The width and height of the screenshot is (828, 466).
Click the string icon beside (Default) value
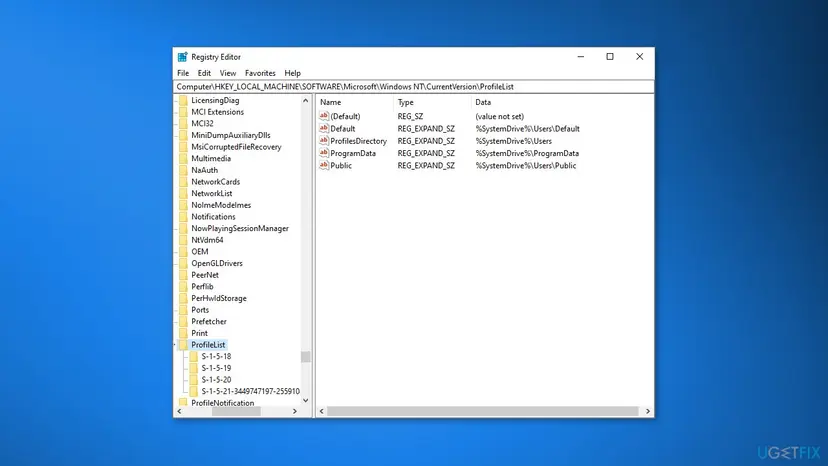point(324,116)
